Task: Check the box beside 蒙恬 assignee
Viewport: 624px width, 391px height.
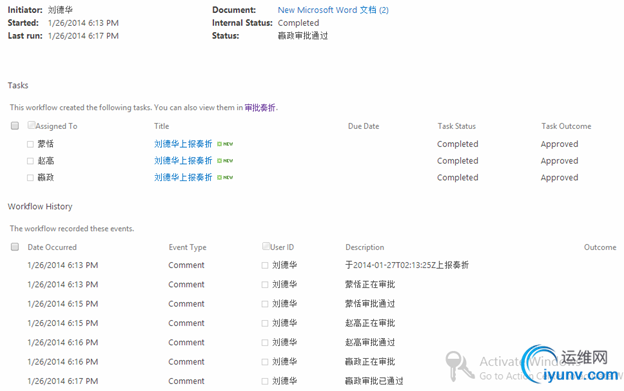Action: point(30,144)
